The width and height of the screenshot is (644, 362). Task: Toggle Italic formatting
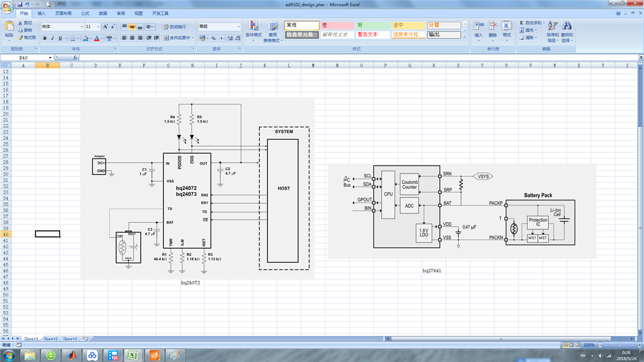coord(52,38)
